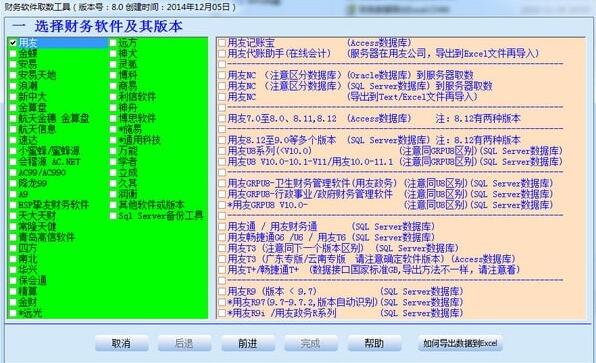
Task: Check the 速达 checkbox
Action: coord(13,140)
